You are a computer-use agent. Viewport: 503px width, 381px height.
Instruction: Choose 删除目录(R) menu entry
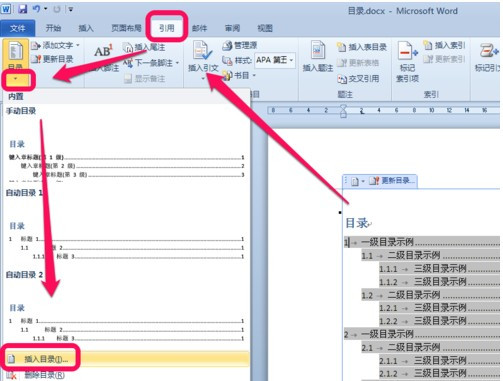pos(126,375)
